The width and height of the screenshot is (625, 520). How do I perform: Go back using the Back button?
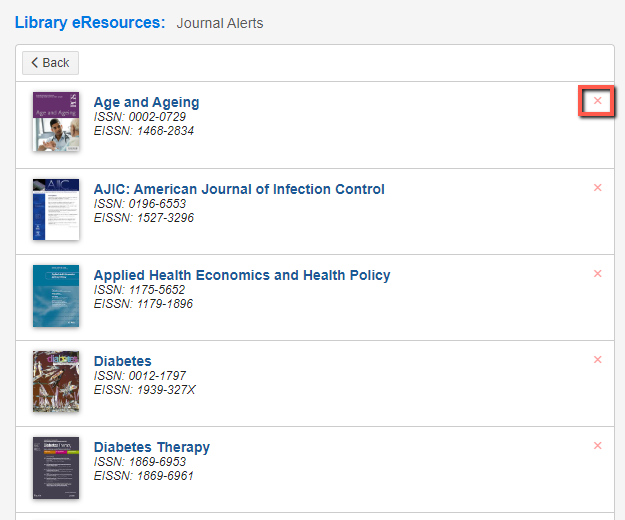(x=50, y=63)
